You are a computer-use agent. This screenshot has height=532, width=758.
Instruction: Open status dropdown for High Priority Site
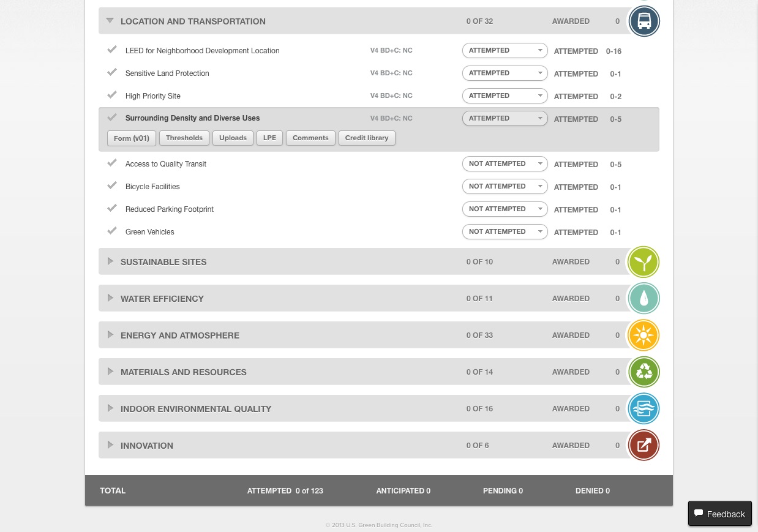coord(505,96)
